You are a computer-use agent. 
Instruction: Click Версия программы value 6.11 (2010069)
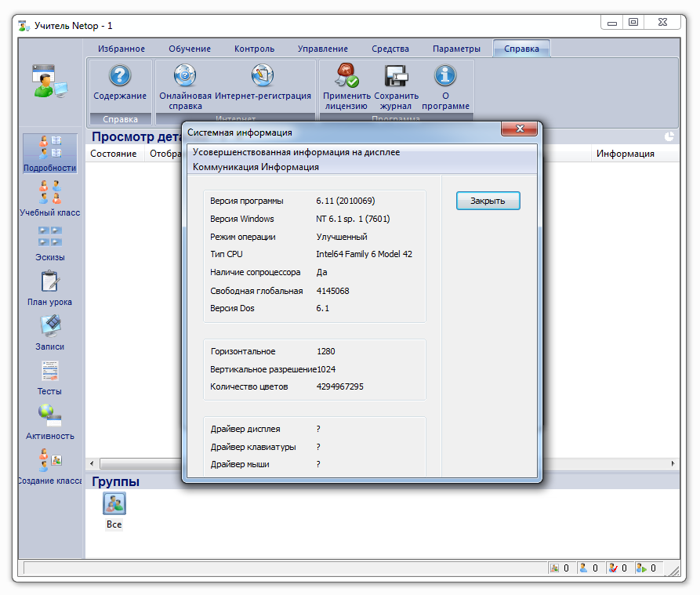[346, 201]
